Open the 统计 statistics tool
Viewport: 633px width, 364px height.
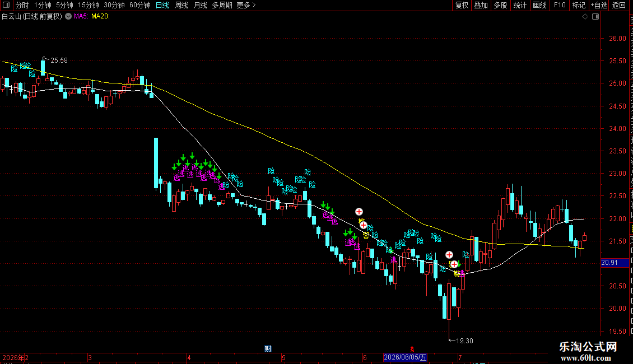coord(519,5)
